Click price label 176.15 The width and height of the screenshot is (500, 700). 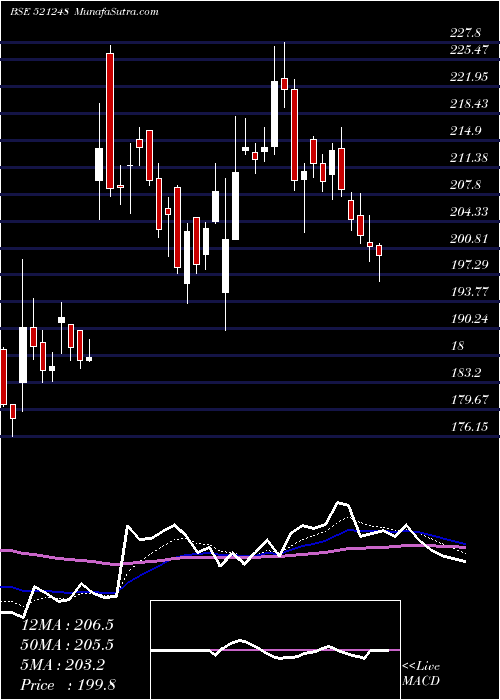pyautogui.click(x=469, y=427)
